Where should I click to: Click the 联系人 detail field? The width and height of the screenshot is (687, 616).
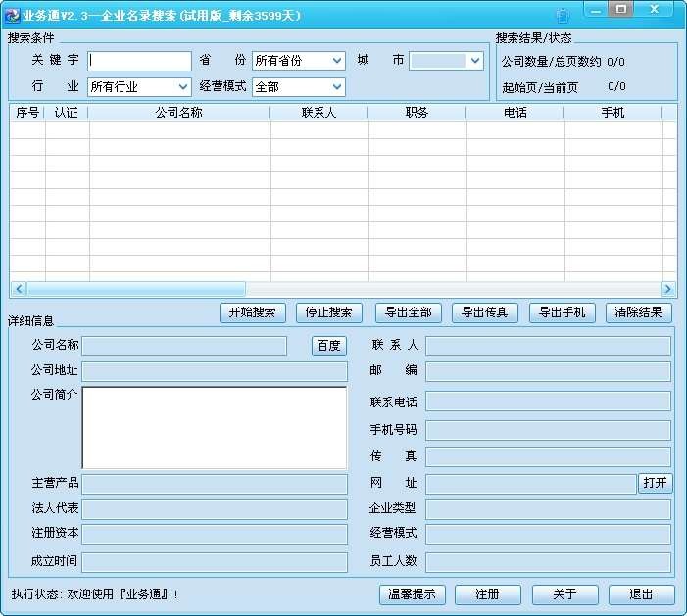click(548, 347)
